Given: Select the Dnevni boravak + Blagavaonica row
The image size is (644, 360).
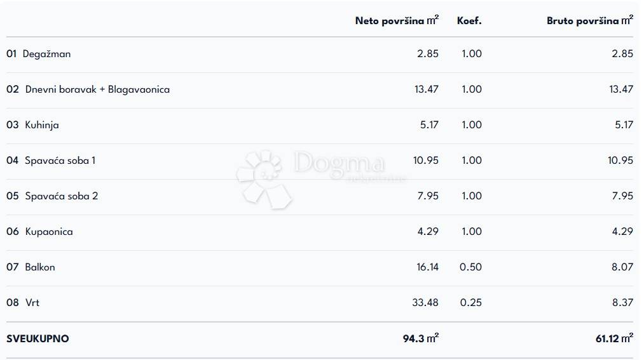Looking at the screenshot, I should [x=88, y=90].
